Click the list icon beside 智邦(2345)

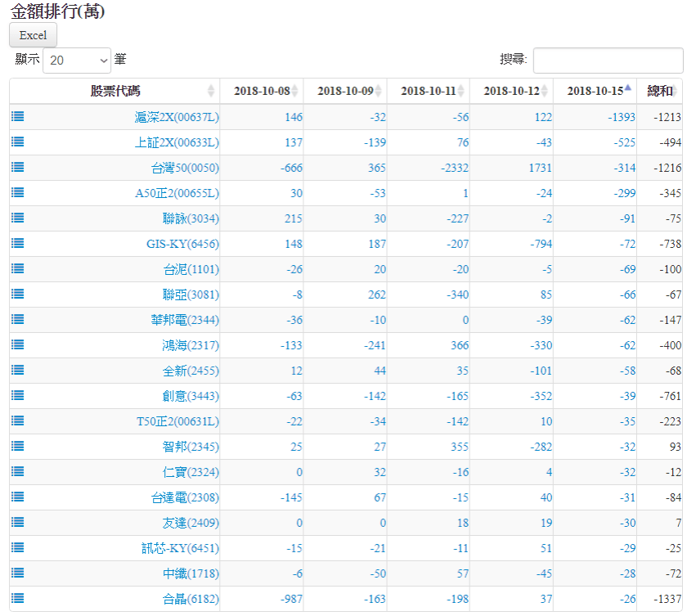17,447
